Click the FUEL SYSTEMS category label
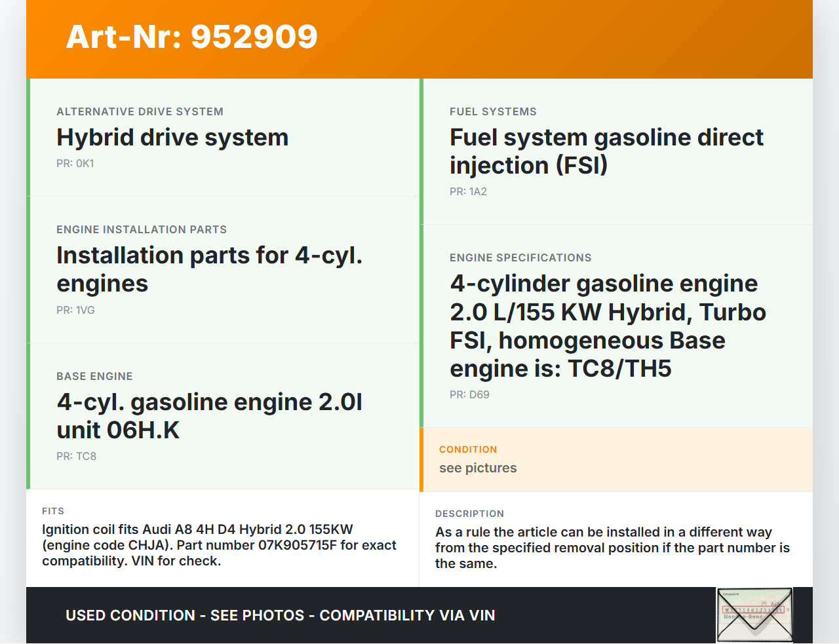 coord(493,112)
